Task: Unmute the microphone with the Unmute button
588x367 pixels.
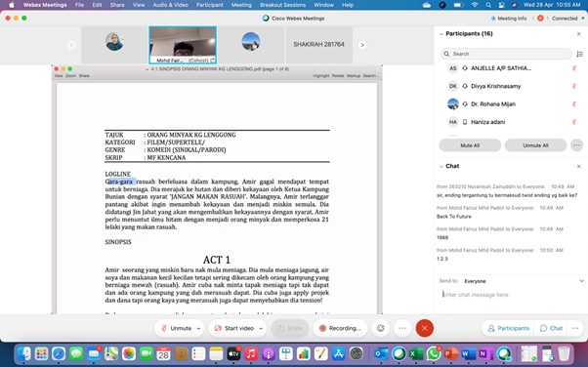Action: (176, 328)
